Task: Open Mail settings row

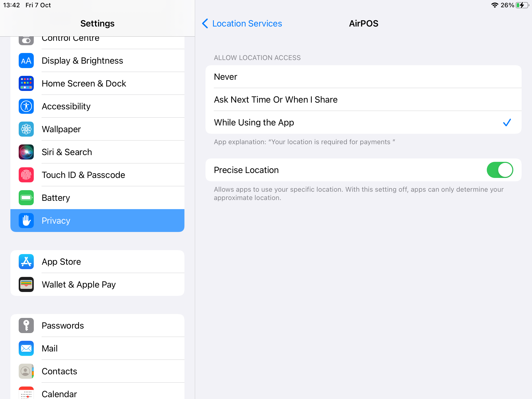Action: (97, 348)
